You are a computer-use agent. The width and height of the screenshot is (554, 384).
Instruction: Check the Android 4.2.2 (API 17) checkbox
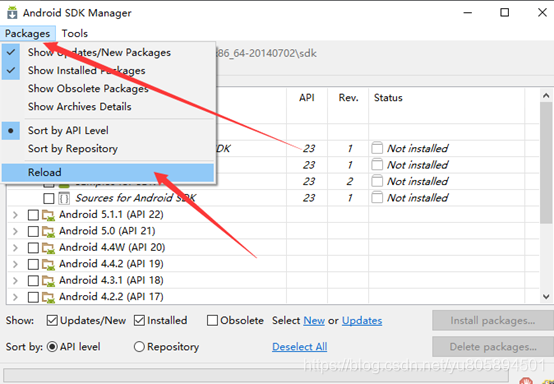coord(33,297)
